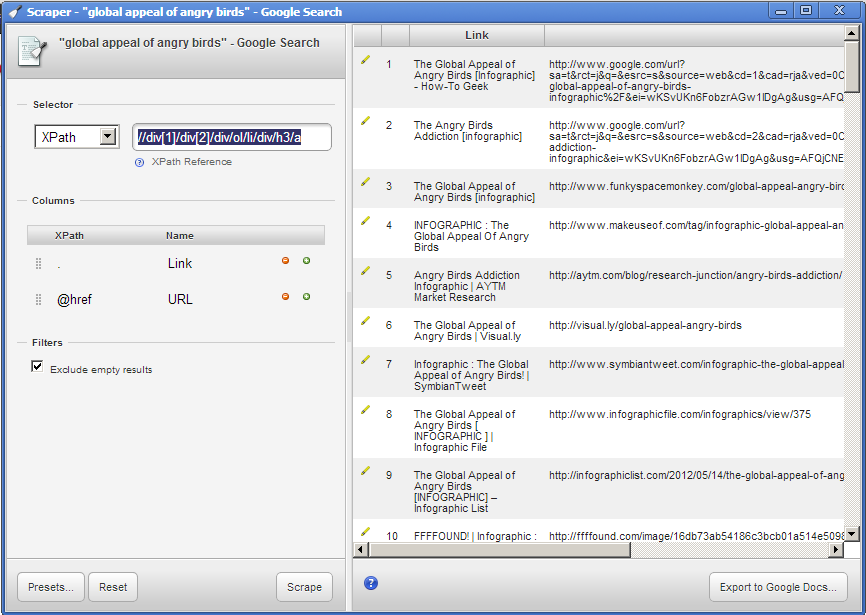Screen dimensions: 866x615
Task: Click the pencil icon for row 6
Action: pos(366,321)
